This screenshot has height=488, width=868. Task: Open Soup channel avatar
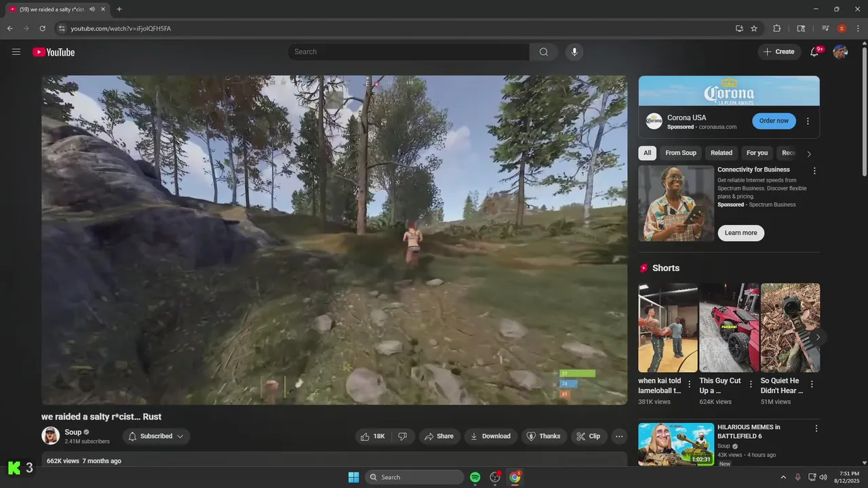pos(50,436)
